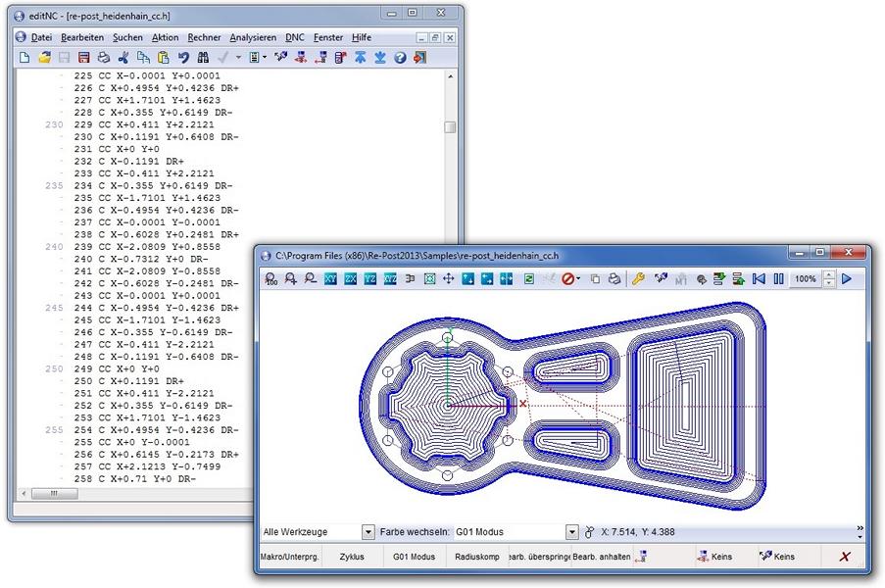This screenshot has width=885, height=588.
Task: Undo last edit in editNC
Action: pos(183,58)
